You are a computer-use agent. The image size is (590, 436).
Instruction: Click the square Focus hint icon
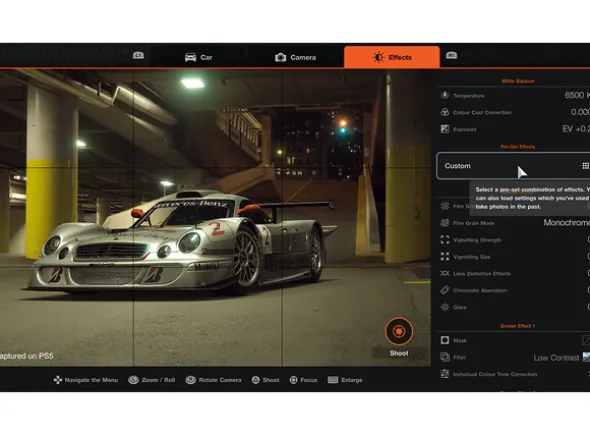[293, 380]
